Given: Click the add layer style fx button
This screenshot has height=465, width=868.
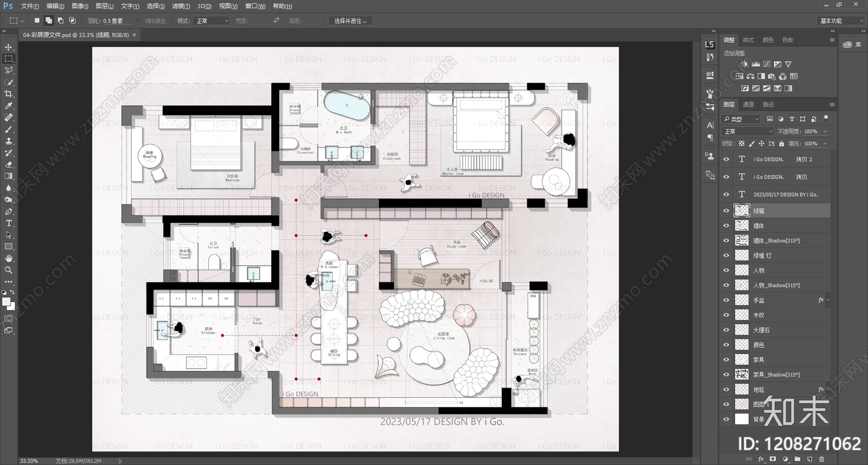Looking at the screenshot, I should pos(761,459).
